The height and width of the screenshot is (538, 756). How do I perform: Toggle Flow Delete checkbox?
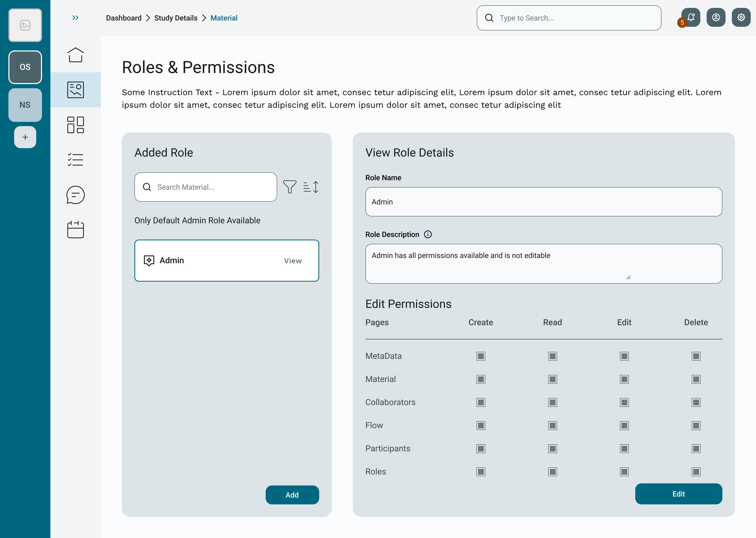(x=696, y=425)
